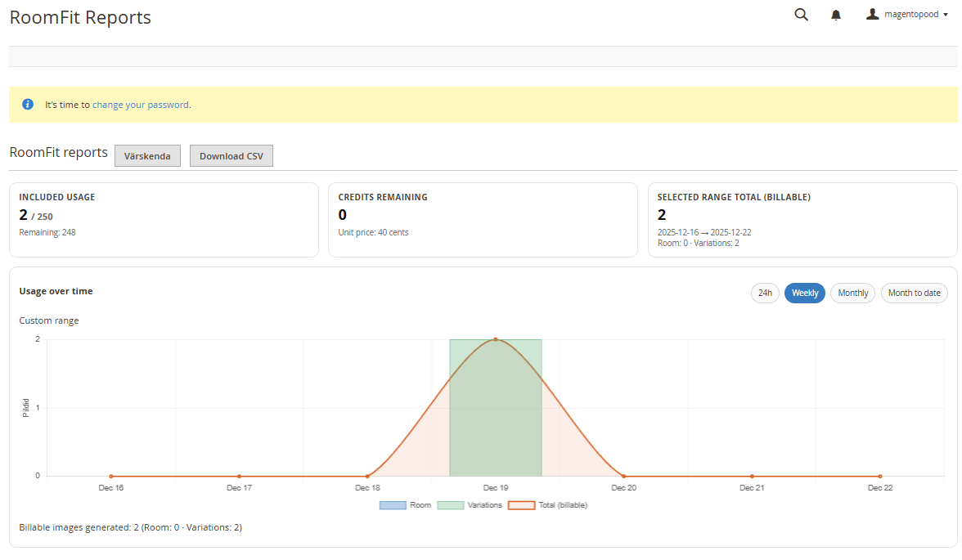This screenshot has width=962, height=560.
Task: Click the Dec 21 data point
Action: click(753, 476)
